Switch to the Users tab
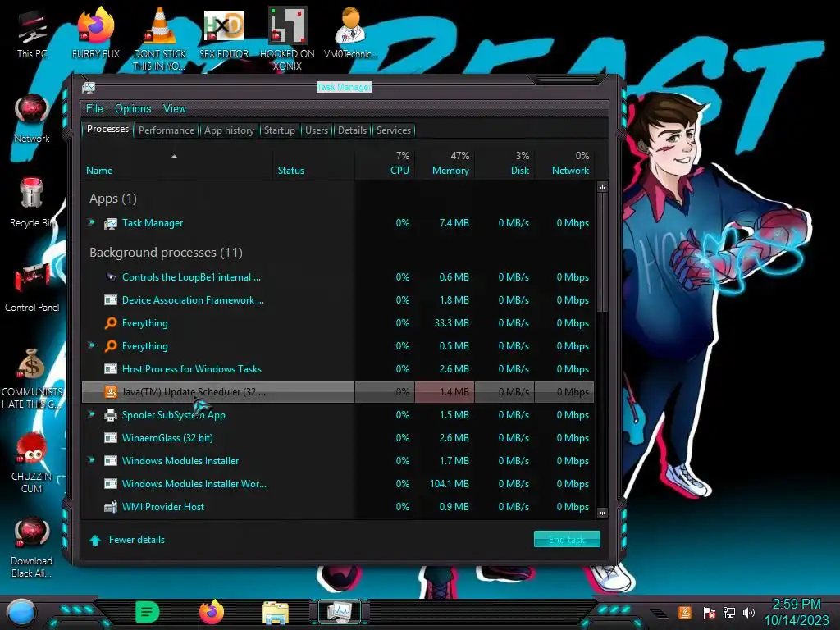 317,130
